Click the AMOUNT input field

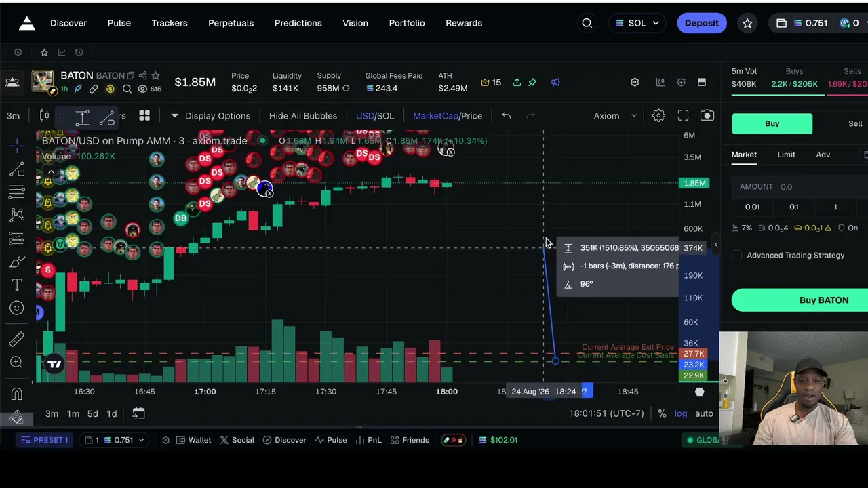point(800,186)
